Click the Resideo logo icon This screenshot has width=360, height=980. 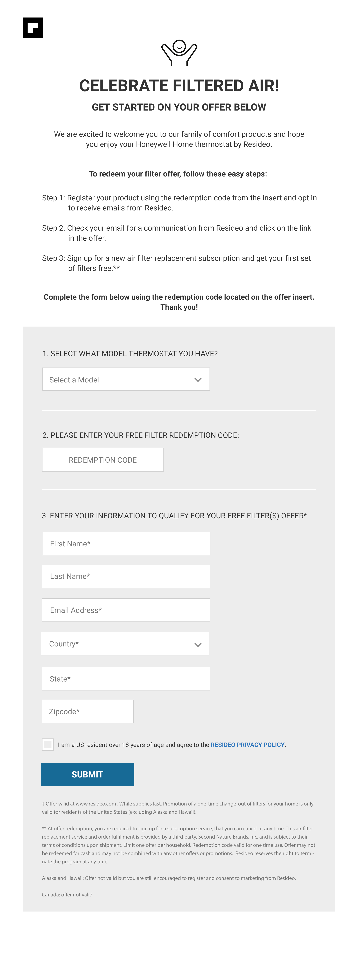(x=33, y=28)
